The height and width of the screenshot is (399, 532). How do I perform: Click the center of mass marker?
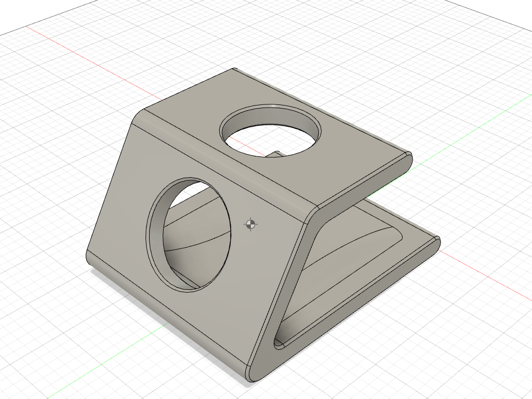[x=251, y=224]
